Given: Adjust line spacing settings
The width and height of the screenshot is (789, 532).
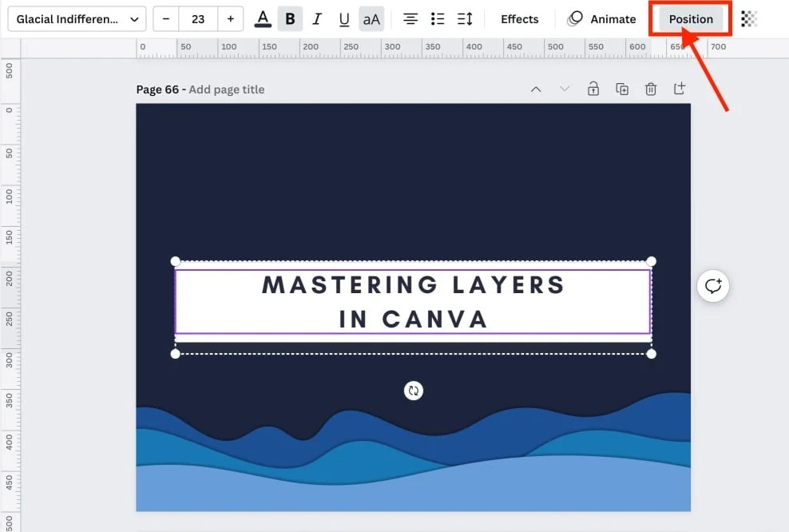Looking at the screenshot, I should [464, 18].
